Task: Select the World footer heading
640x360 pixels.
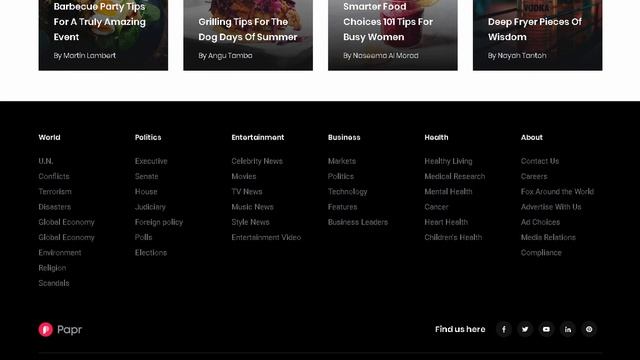Action: (49, 138)
